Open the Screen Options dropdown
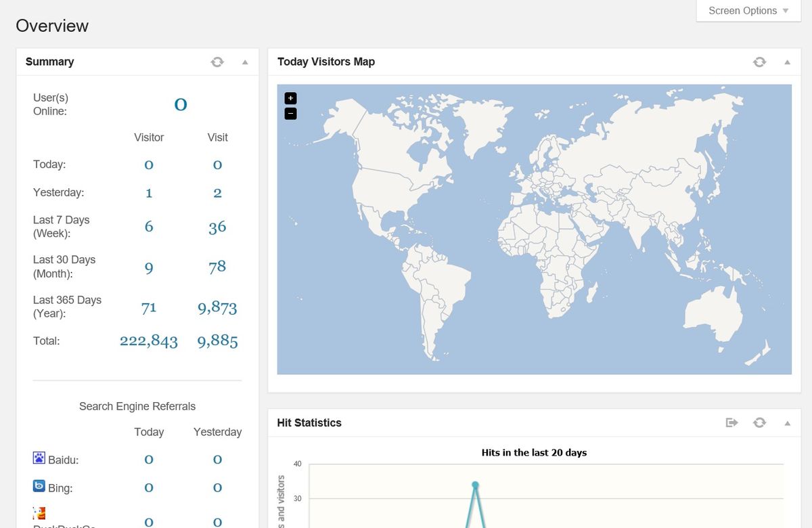The image size is (812, 528). click(x=748, y=11)
